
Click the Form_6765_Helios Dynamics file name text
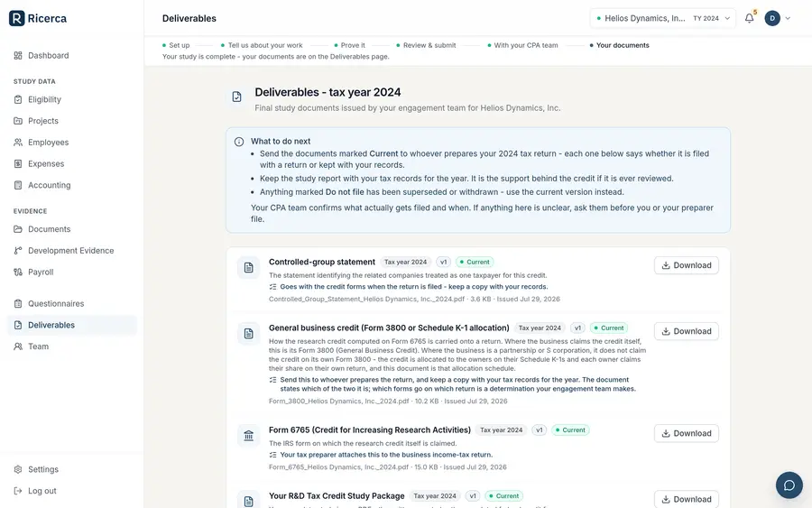click(x=338, y=467)
